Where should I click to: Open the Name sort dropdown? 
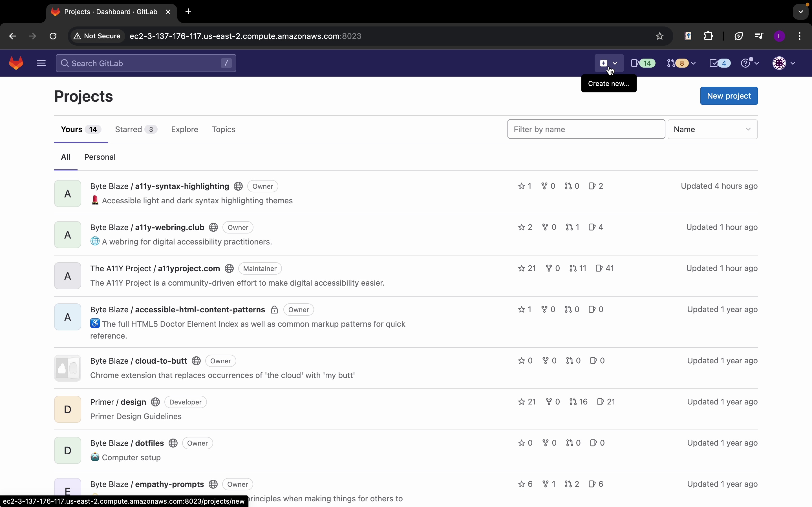pos(712,129)
